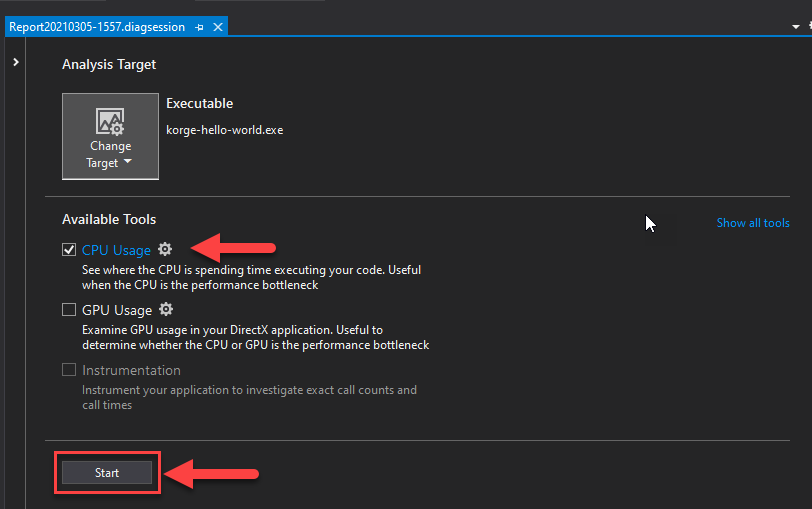Click the image-gear icon in Change Target

(110, 122)
